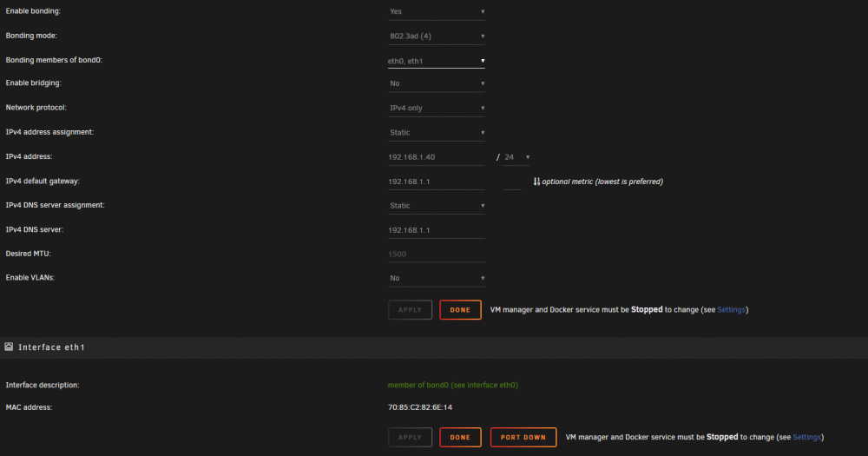Click the 'Interface description:' label

tap(43, 385)
